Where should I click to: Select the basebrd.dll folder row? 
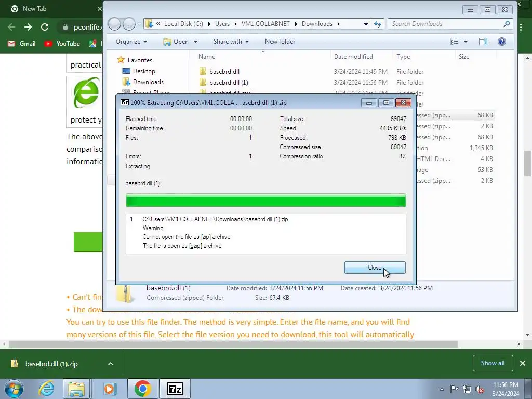[346, 72]
